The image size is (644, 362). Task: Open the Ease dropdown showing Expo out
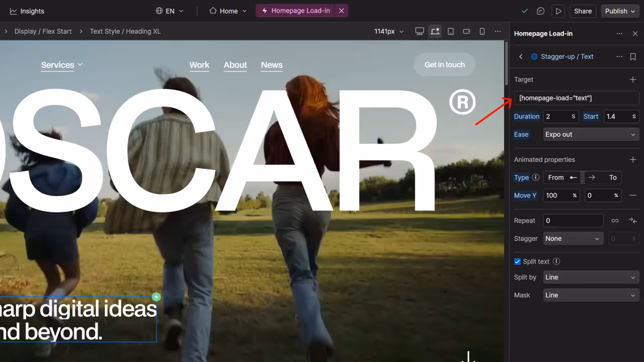click(591, 134)
